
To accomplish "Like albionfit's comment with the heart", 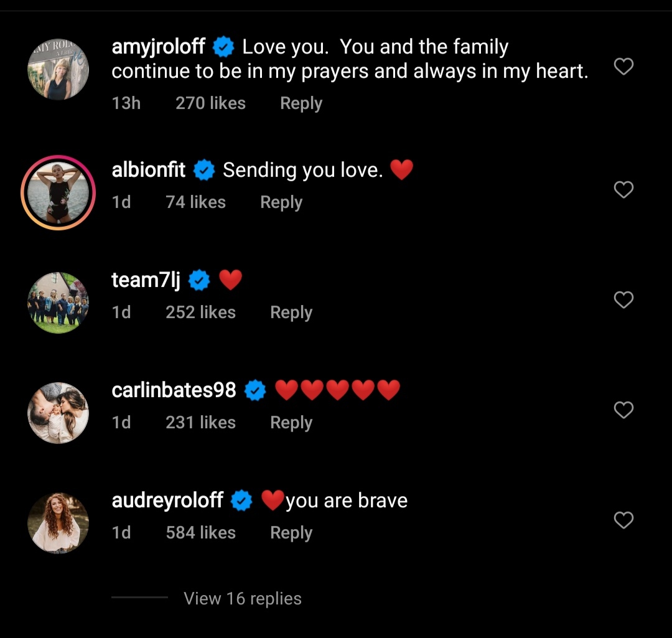I will tap(623, 189).
